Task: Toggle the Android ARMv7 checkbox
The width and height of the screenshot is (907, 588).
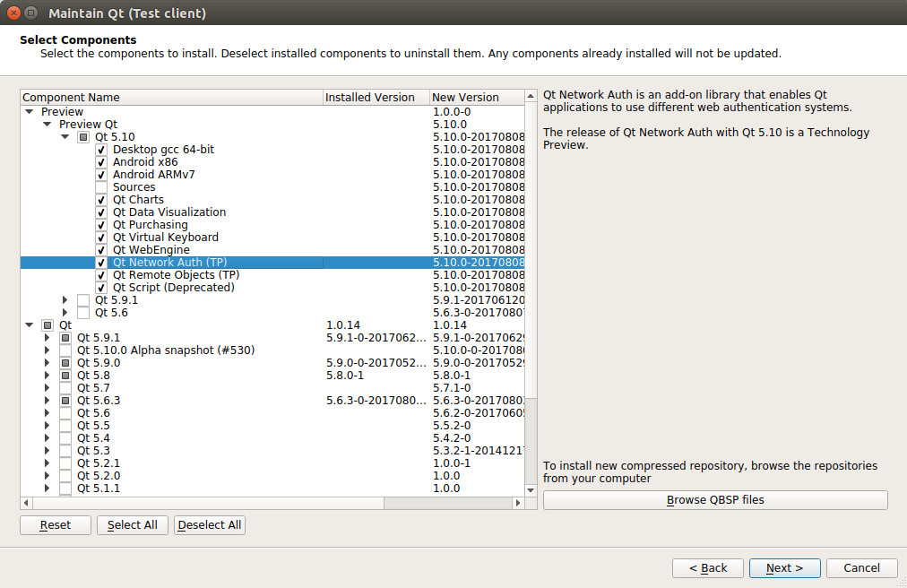Action: (x=101, y=175)
